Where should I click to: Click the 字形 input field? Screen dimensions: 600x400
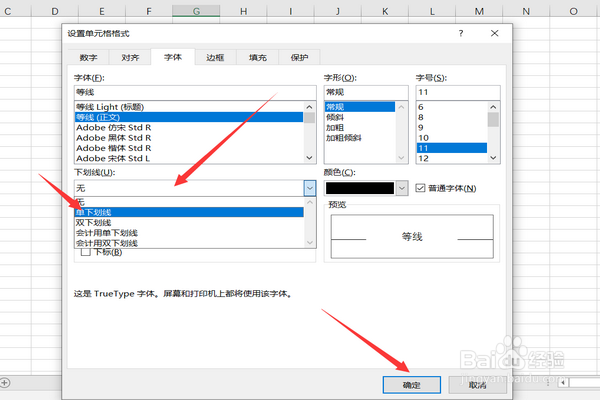(x=366, y=92)
